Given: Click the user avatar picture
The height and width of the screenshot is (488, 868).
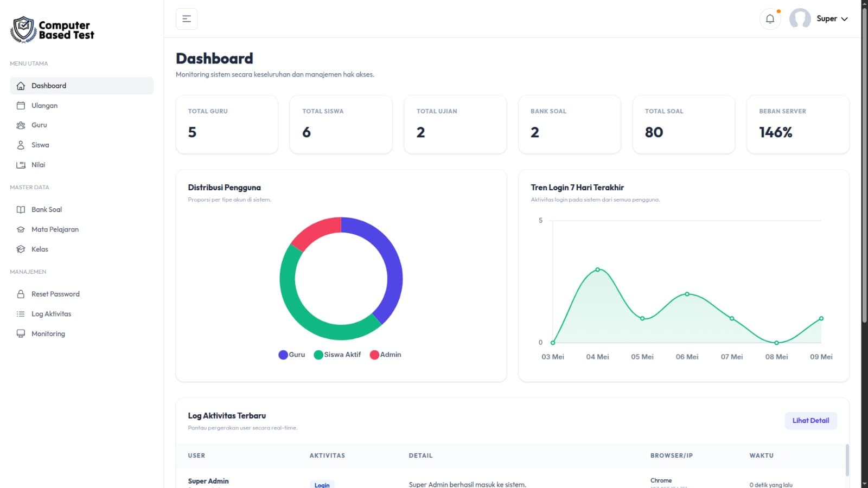Looking at the screenshot, I should (x=800, y=19).
